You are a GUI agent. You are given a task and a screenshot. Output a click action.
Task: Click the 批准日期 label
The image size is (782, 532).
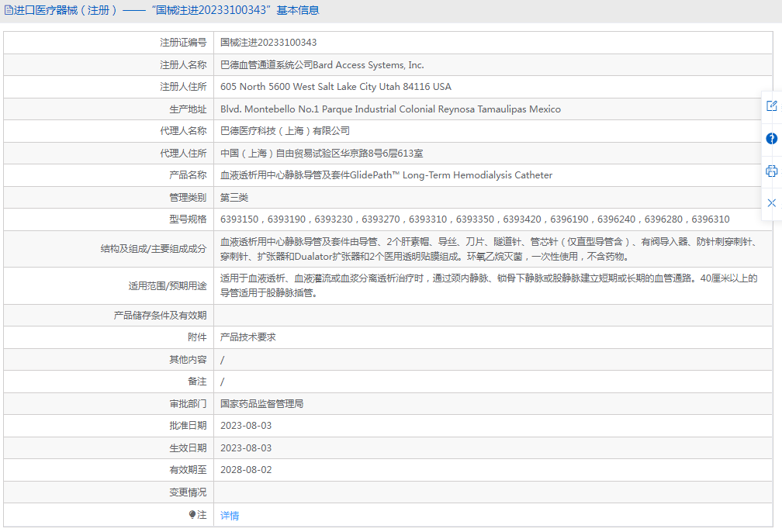click(188, 425)
